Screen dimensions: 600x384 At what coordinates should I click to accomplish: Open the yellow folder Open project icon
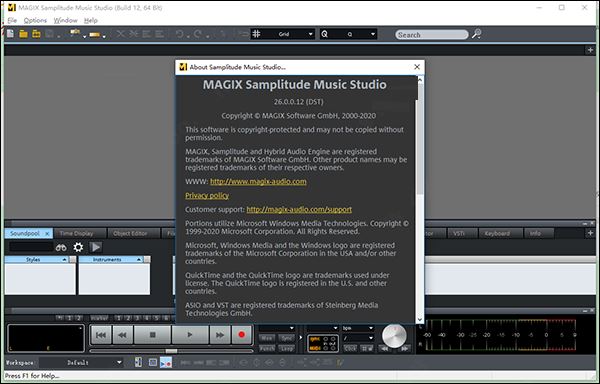coord(23,34)
